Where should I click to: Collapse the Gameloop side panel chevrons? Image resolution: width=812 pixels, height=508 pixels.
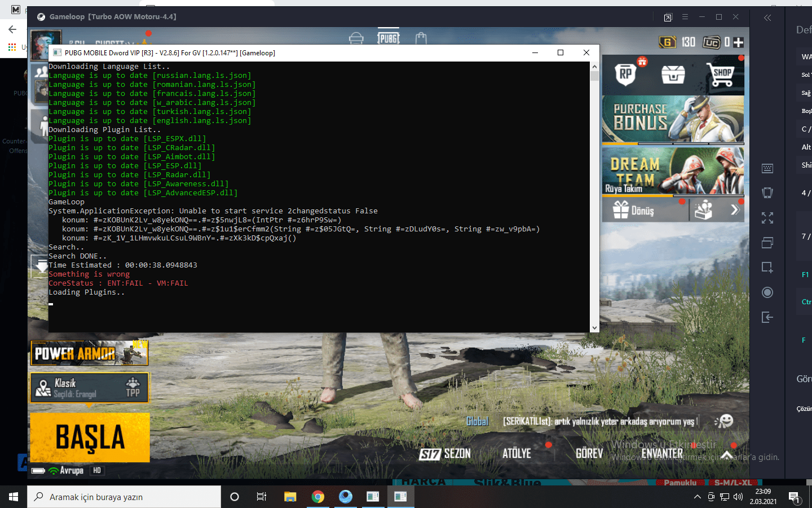click(x=767, y=17)
